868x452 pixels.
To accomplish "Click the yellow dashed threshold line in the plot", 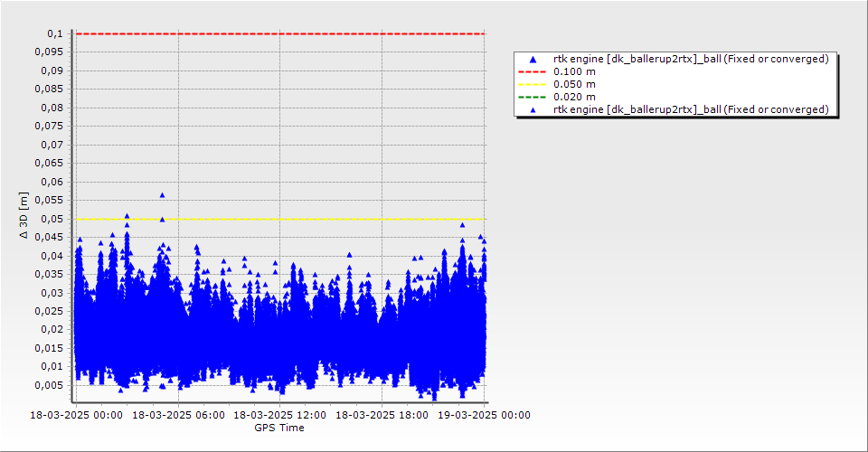I will (x=280, y=219).
